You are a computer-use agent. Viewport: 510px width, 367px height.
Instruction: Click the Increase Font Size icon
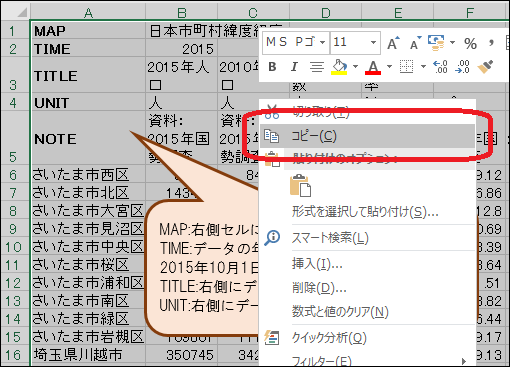393,43
